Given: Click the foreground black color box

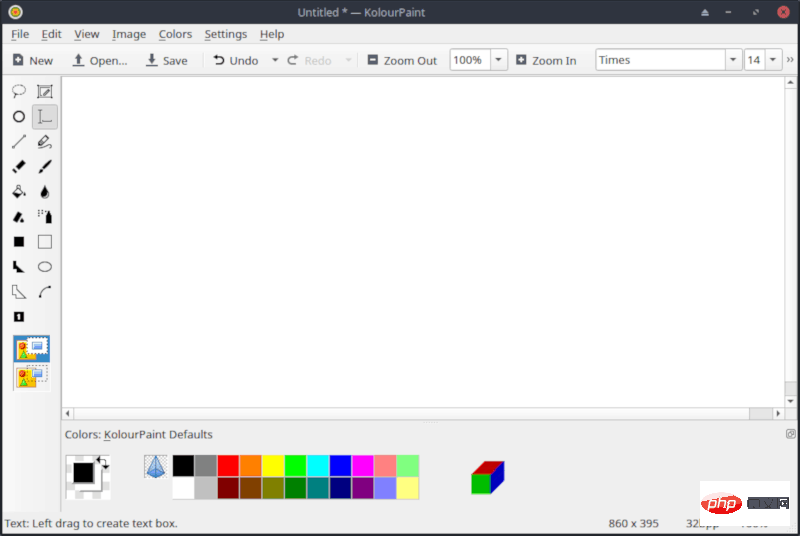Looking at the screenshot, I should [83, 472].
